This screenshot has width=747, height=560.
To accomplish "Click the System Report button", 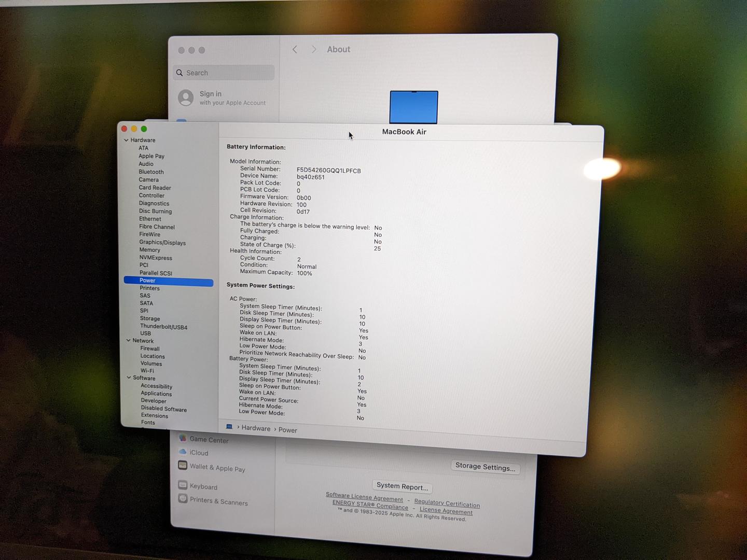I will point(402,486).
